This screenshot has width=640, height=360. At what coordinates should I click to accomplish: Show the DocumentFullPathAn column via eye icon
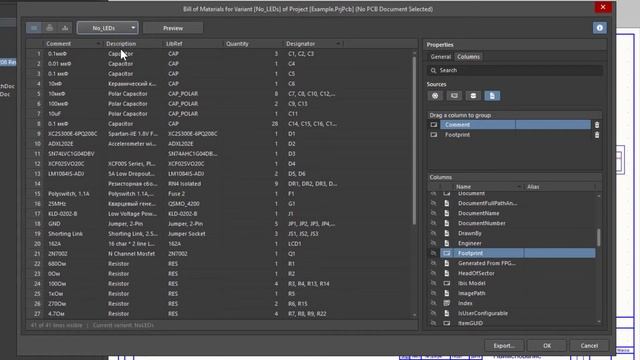point(433,203)
